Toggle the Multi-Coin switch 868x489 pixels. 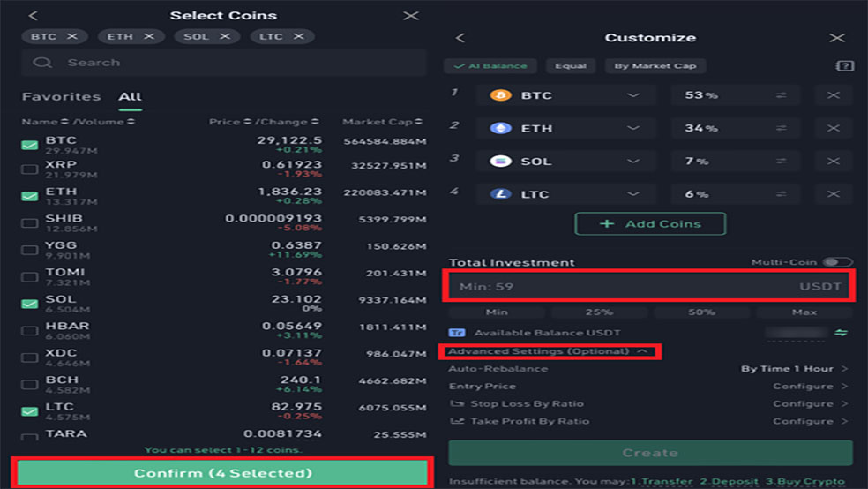click(x=837, y=262)
